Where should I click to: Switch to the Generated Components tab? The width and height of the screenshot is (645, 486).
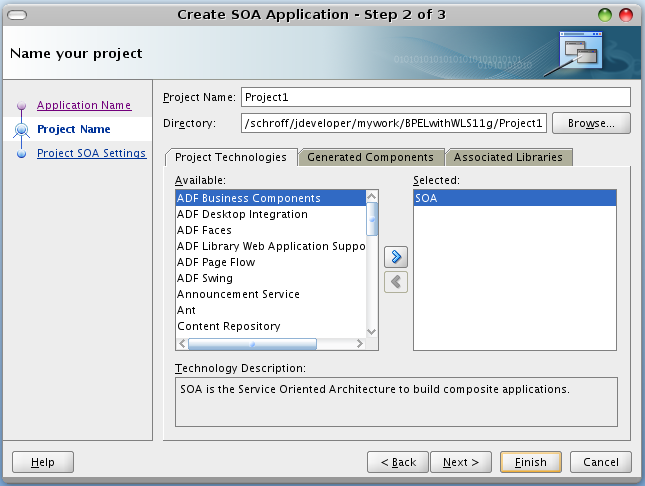[x=370, y=157]
